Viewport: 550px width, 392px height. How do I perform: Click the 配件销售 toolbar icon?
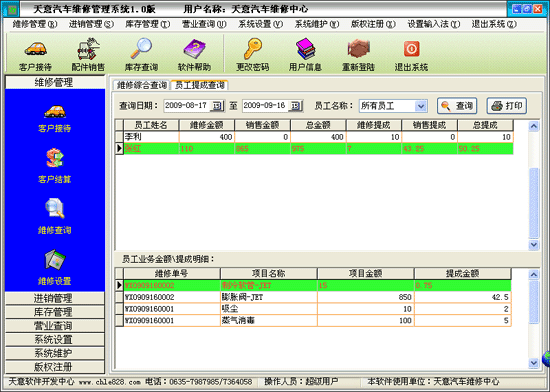click(88, 55)
